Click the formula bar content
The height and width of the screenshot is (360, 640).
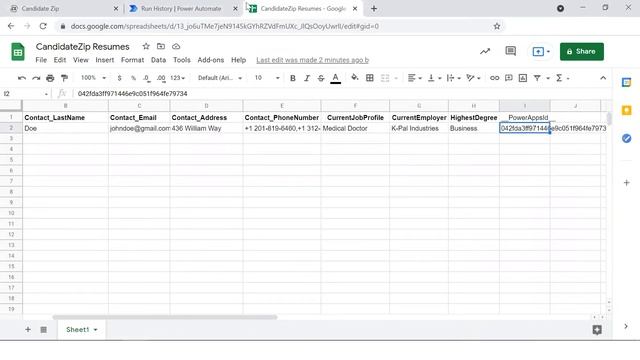point(133,94)
